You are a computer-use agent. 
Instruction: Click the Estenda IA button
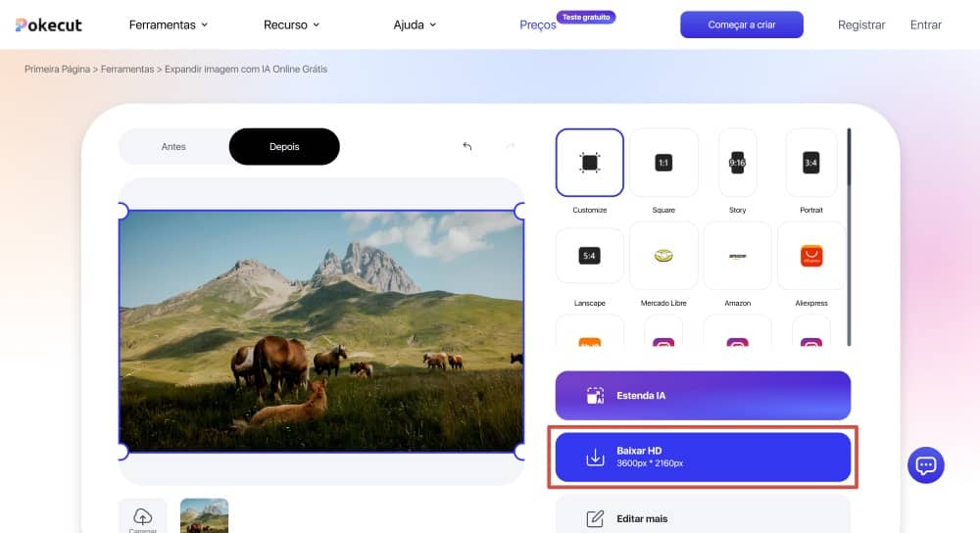[703, 396]
